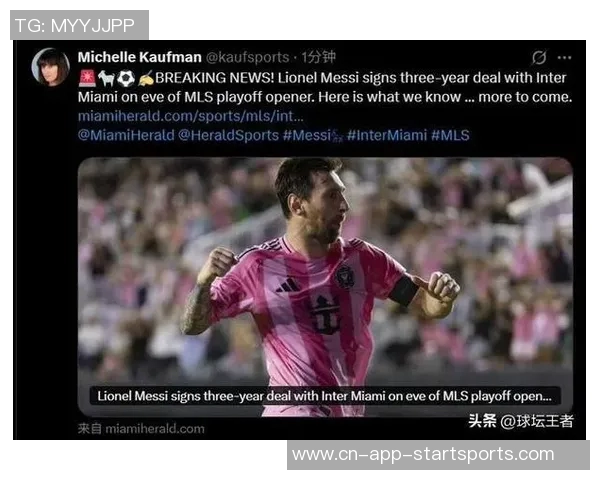Click the soccer ball emoji
Image resolution: width=600 pixels, height=480 pixels.
[126, 78]
